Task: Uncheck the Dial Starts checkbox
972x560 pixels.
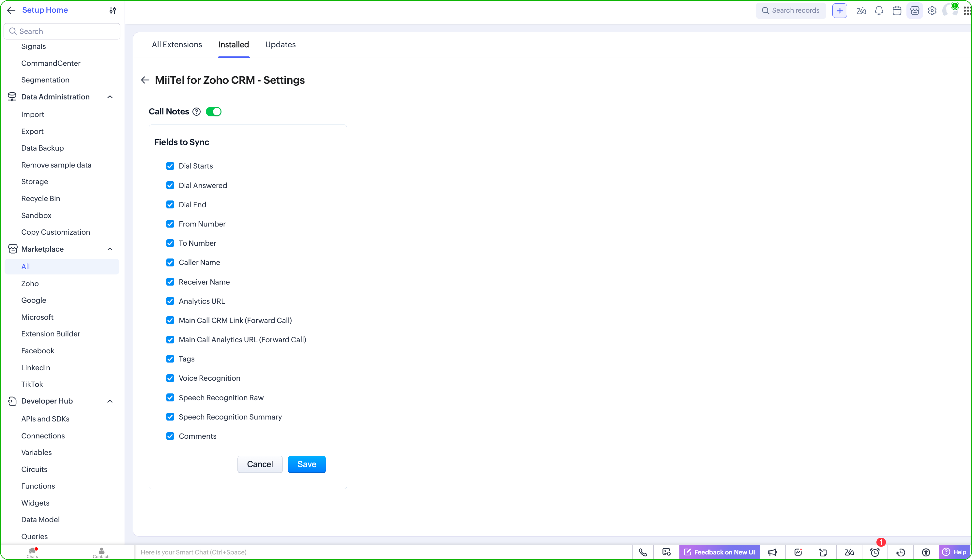Action: pos(170,166)
